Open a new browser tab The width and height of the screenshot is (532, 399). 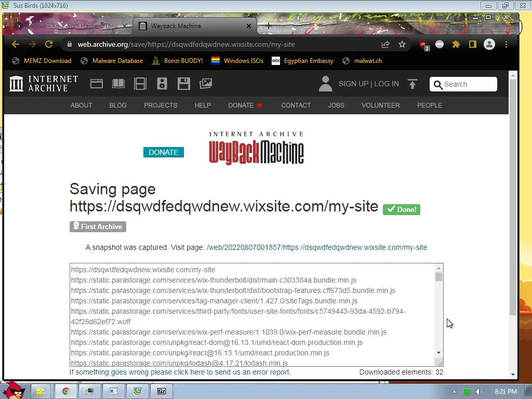coord(268,26)
